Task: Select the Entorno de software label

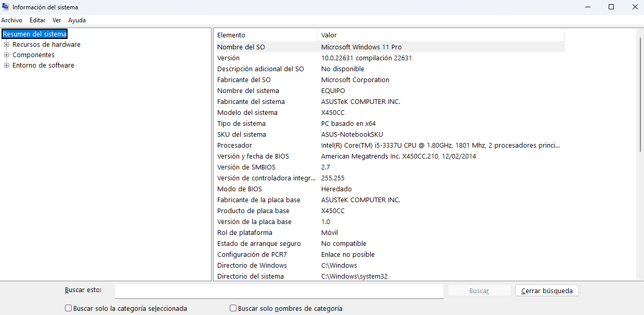Action: tap(43, 65)
